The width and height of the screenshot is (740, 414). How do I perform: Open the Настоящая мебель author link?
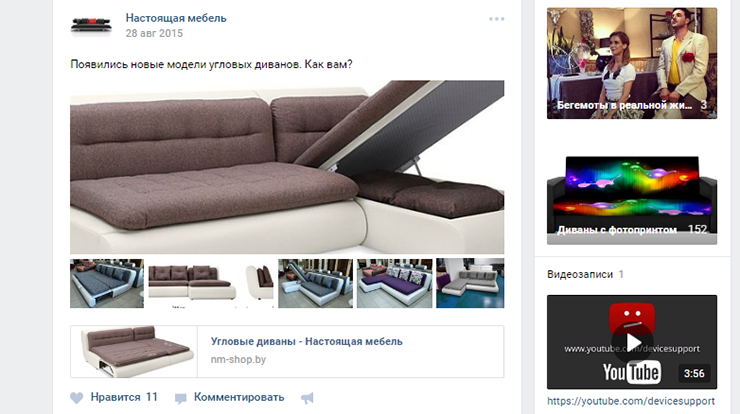(x=176, y=18)
